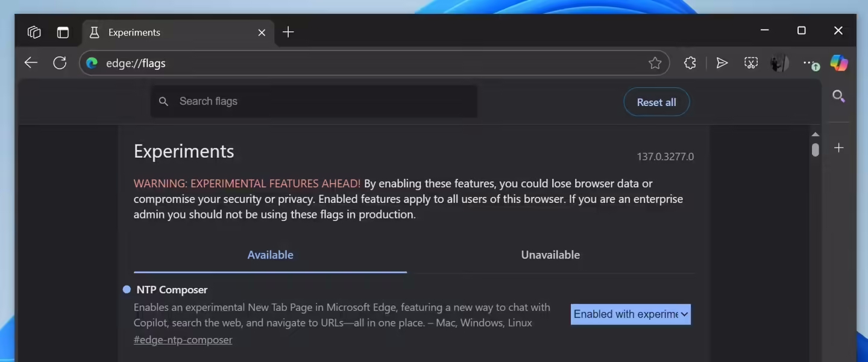Open the Workspaces icon in title bar

[34, 33]
